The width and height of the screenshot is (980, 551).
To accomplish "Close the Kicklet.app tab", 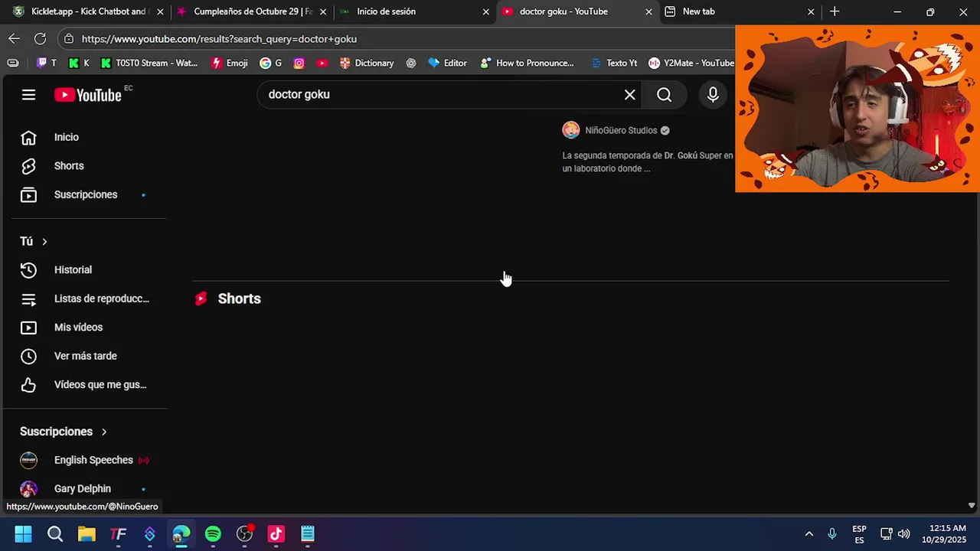I will [160, 11].
